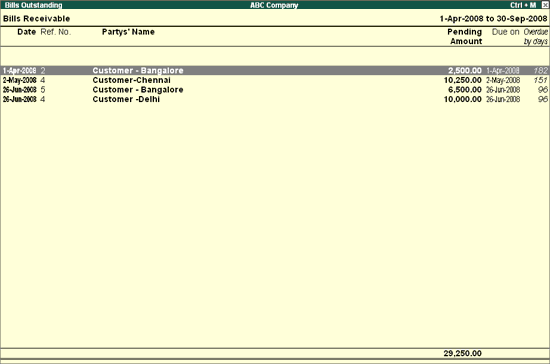Click the Ctrl + M shortcut label
This screenshot has height=364, width=550.
(523, 5)
